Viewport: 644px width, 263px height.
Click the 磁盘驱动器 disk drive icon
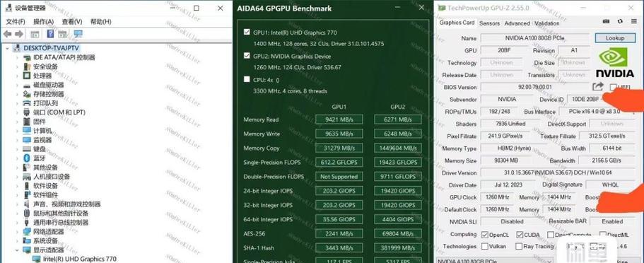27,85
